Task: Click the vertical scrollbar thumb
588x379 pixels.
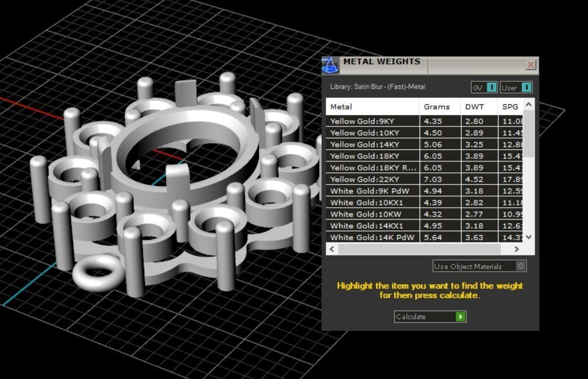Action: [x=529, y=133]
